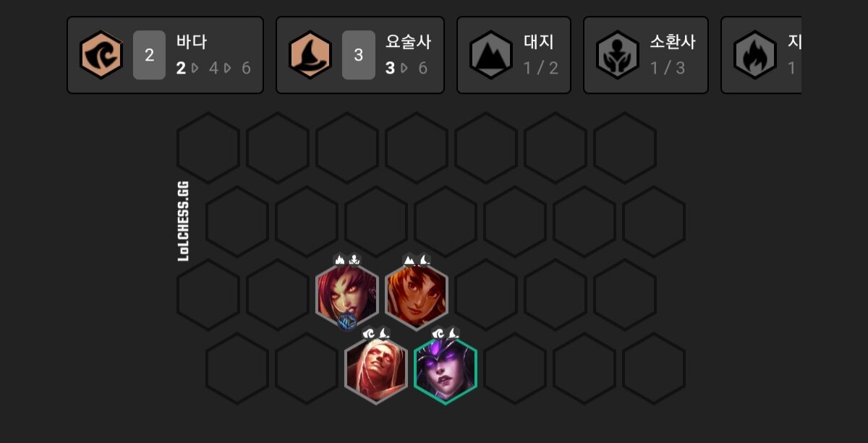The width and height of the screenshot is (868, 443).
Task: Click the Mountain (대지) trait icon
Action: [491, 55]
